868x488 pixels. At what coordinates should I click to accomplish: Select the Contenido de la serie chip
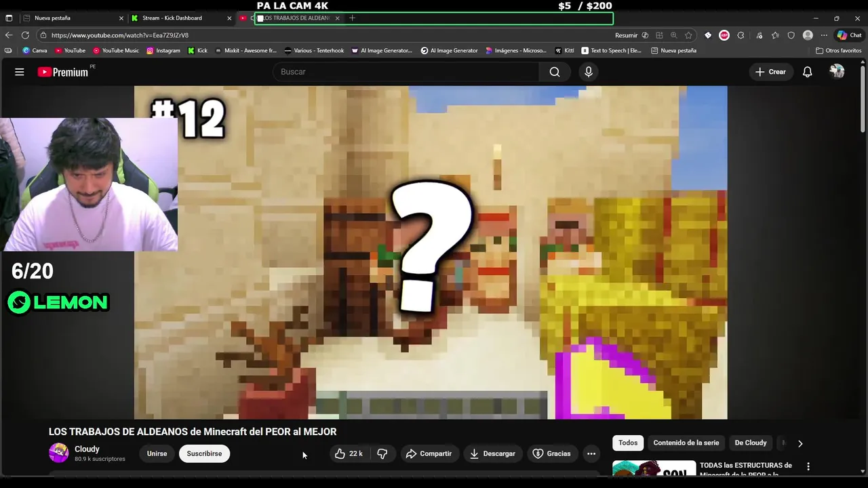click(x=686, y=443)
